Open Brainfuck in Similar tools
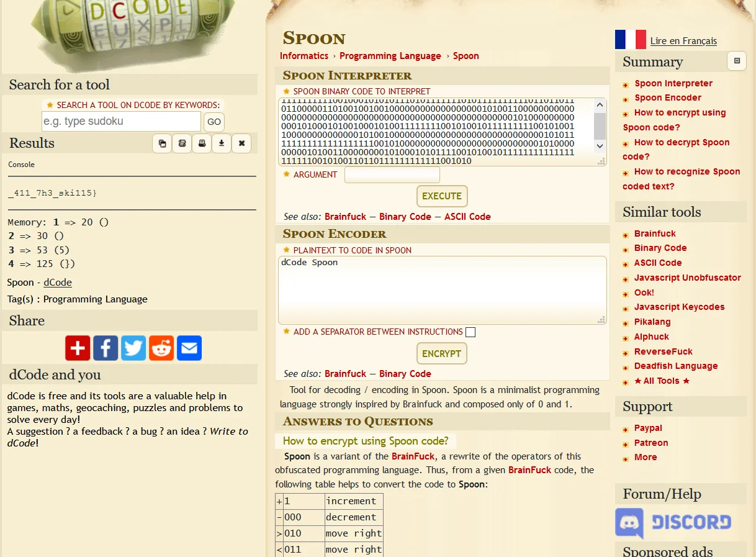Screen dimensions: 756x557 (x=655, y=233)
